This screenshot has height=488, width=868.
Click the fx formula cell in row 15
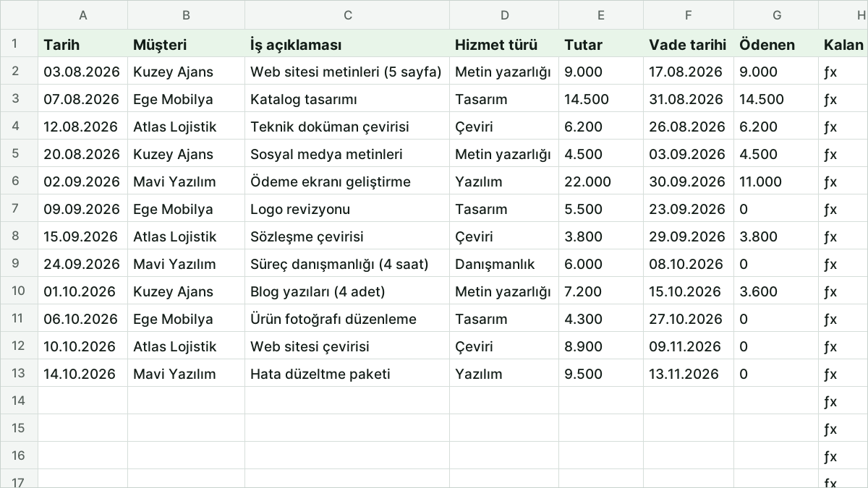click(x=843, y=429)
